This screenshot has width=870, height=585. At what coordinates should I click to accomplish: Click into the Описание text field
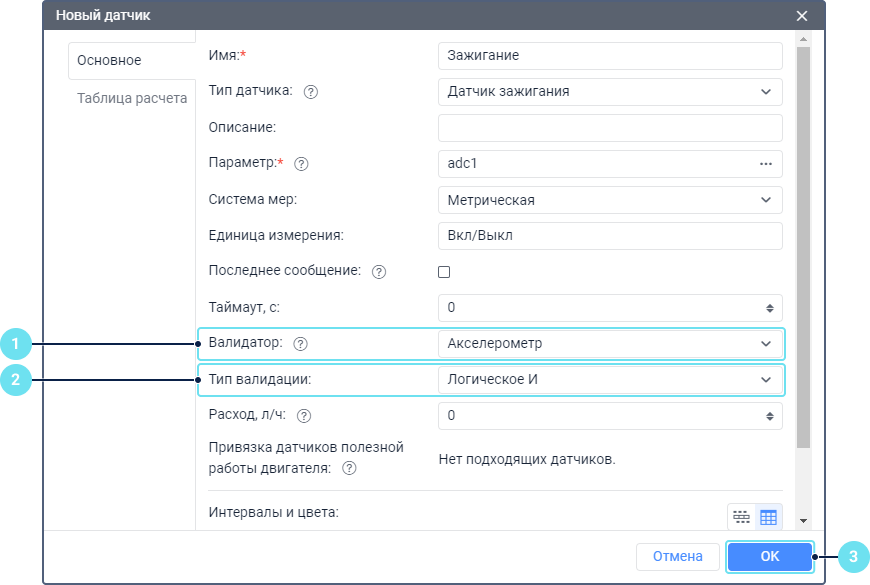click(610, 128)
